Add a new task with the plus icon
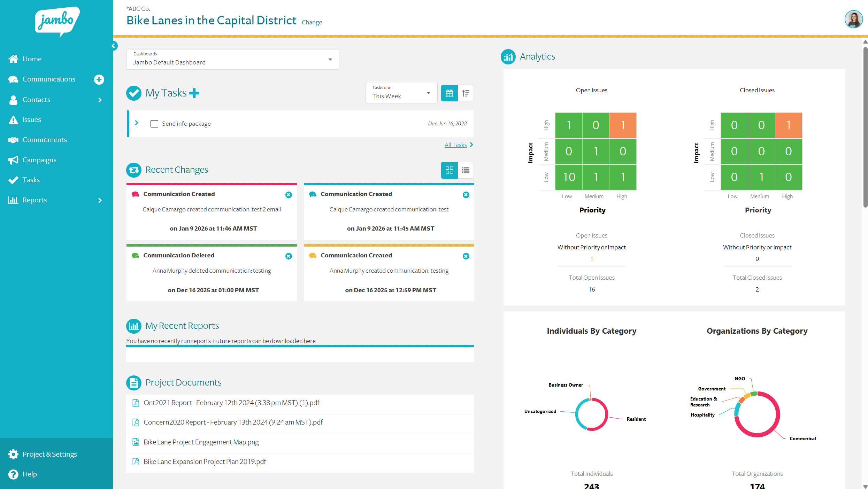 pos(194,93)
